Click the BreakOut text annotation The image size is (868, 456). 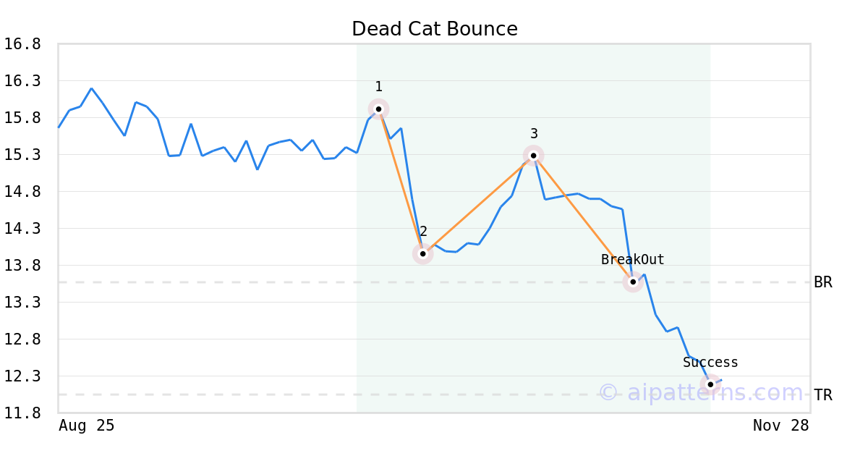click(x=632, y=260)
